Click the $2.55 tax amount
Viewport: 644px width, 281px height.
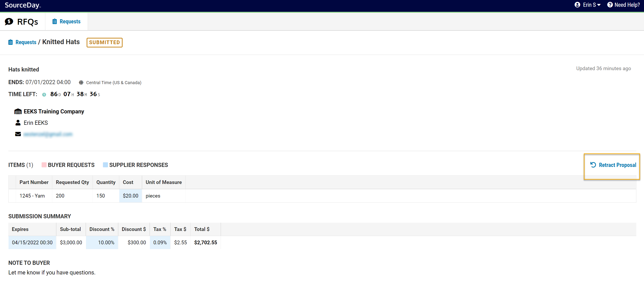click(x=181, y=243)
